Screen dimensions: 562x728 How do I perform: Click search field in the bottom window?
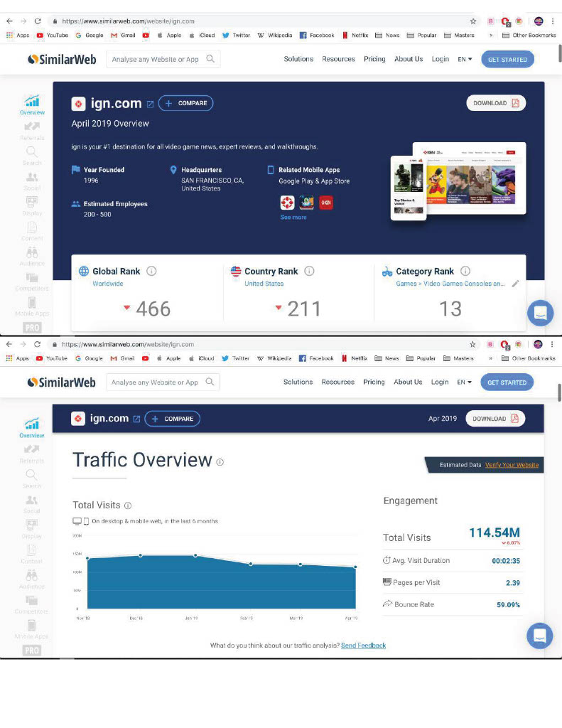click(x=163, y=382)
